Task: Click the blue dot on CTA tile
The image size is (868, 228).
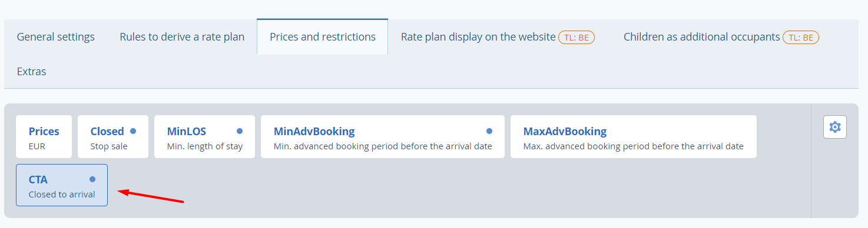Action: (92, 179)
